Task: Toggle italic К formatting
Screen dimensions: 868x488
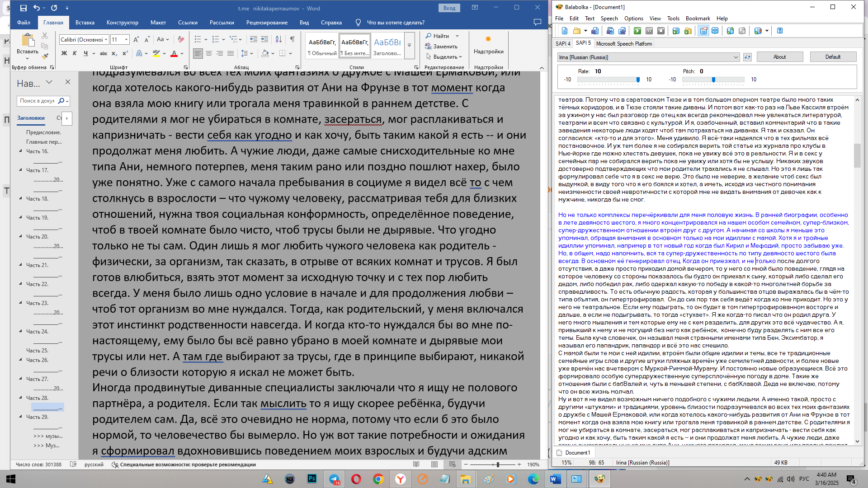Action: 75,53
